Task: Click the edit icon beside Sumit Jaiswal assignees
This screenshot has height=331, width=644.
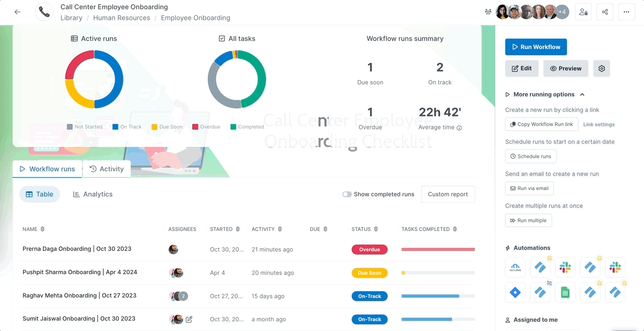Action: click(189, 319)
